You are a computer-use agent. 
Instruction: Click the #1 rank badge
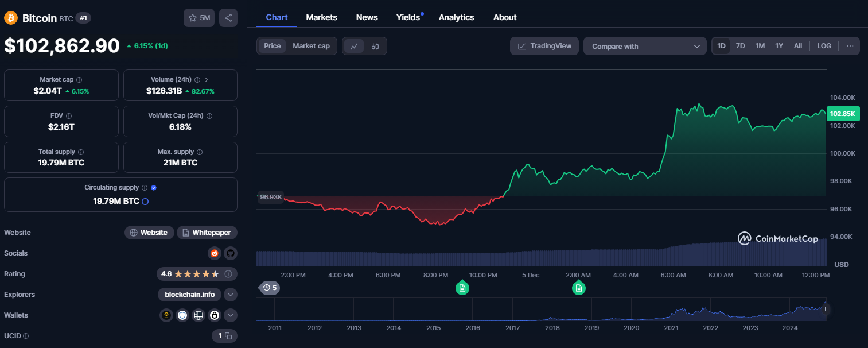coord(84,18)
